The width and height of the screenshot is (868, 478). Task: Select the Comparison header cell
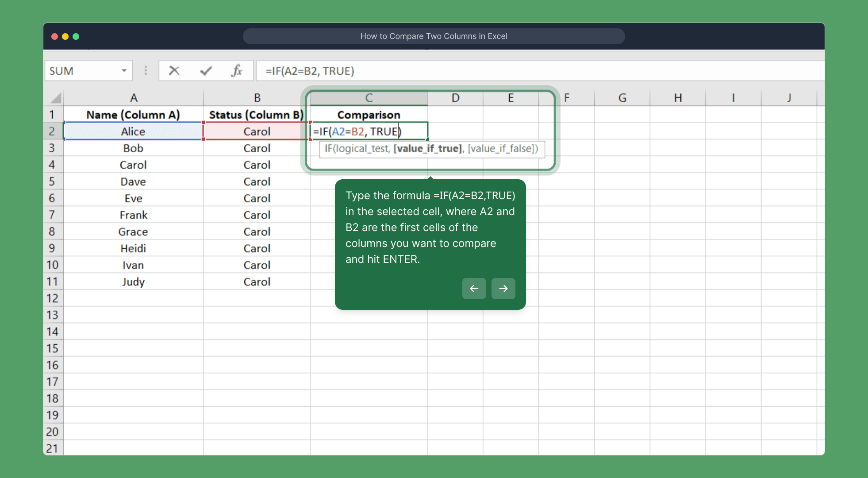tap(369, 114)
